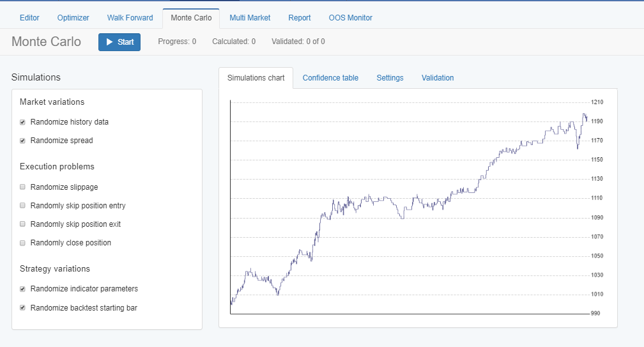The width and height of the screenshot is (644, 347).
Task: Tick Randomly skip position exit
Action: [x=22, y=224]
